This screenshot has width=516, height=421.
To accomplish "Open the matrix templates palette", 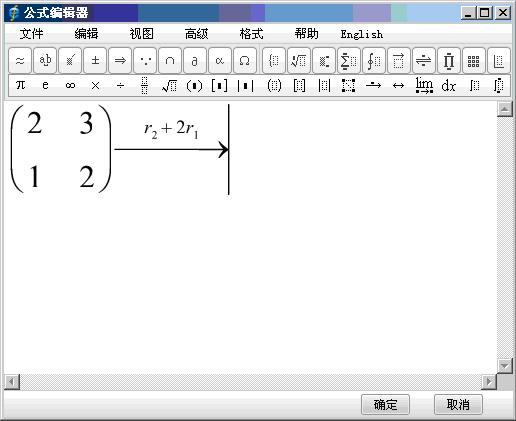I will [473, 61].
